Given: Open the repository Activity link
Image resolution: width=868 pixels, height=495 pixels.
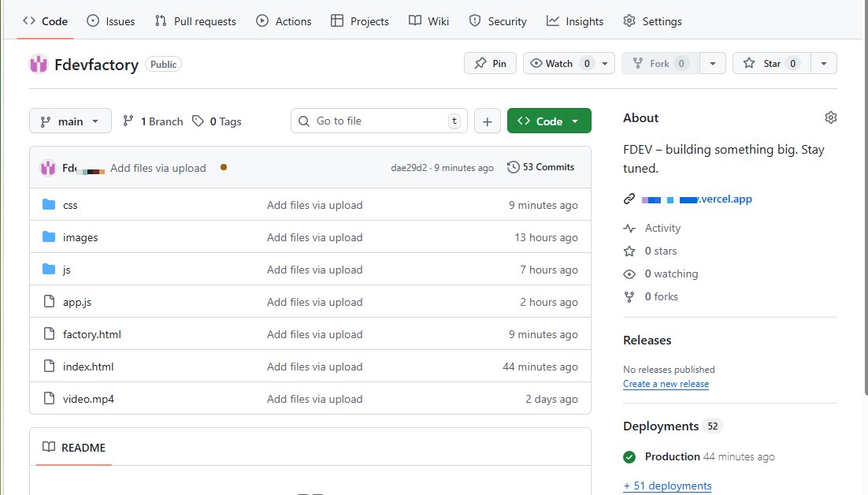Looking at the screenshot, I should point(662,228).
